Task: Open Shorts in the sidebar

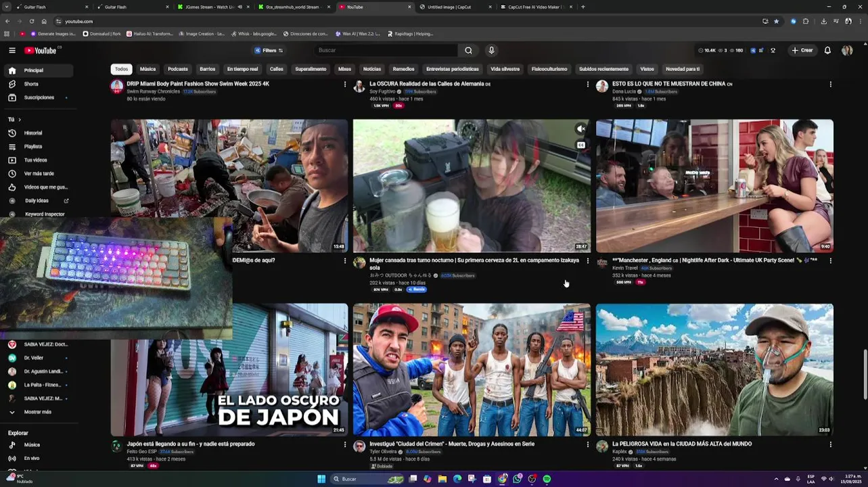Action: pyautogui.click(x=37, y=84)
